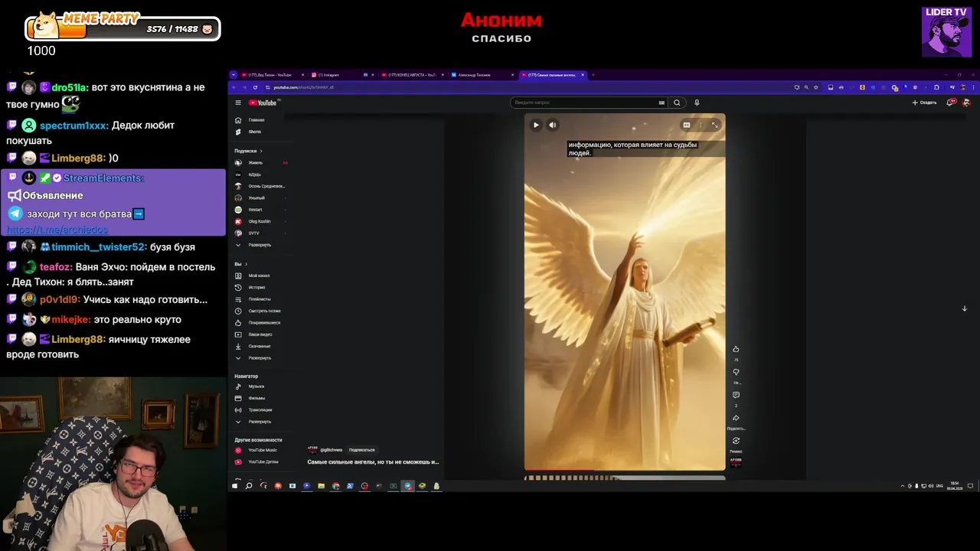Image resolution: width=980 pixels, height=551 pixels.
Task: Open the Remix option
Action: click(x=736, y=441)
